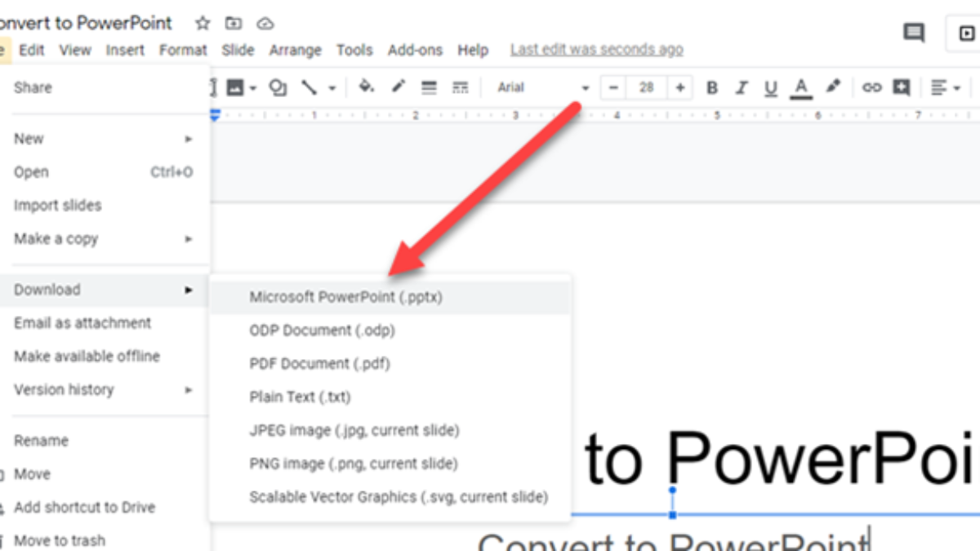Image resolution: width=980 pixels, height=551 pixels.
Task: Star the presentation title
Action: (203, 23)
